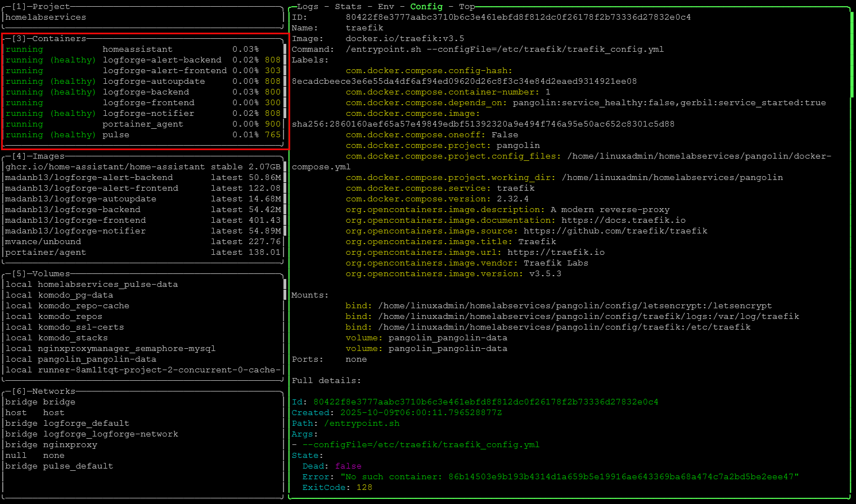
Task: Click the Name value traefik
Action: tap(364, 28)
